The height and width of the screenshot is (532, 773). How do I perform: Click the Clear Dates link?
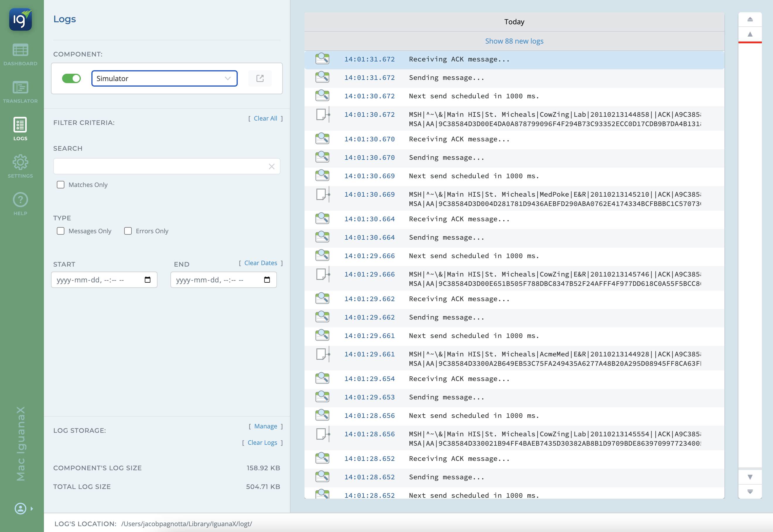coord(261,263)
